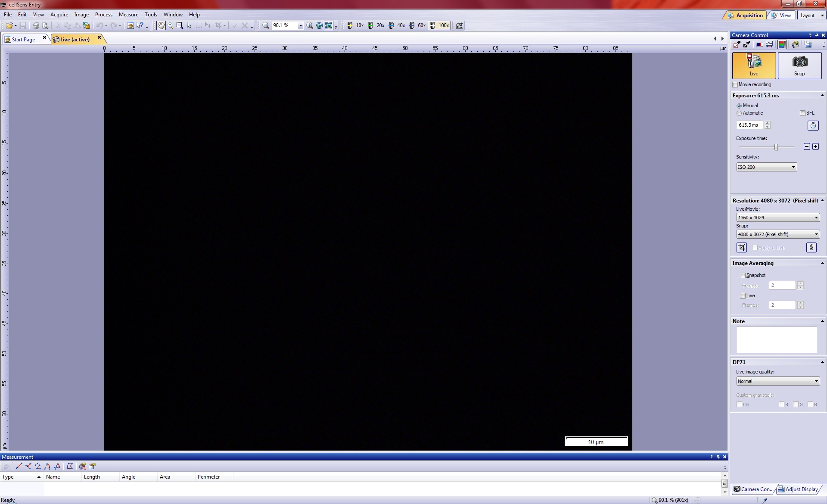This screenshot has height=504, width=827.
Task: Snap an image with camera button
Action: (799, 65)
